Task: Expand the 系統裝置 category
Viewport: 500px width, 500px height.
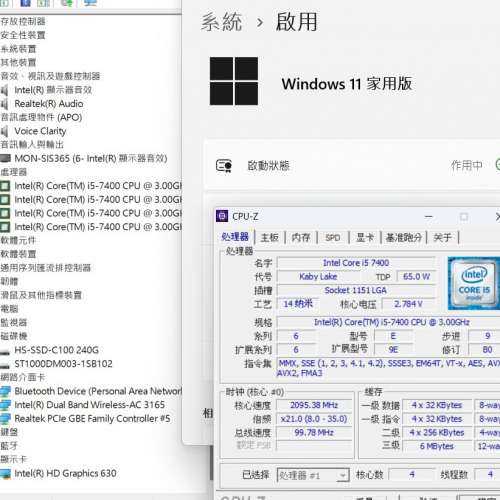Action: click(18, 49)
